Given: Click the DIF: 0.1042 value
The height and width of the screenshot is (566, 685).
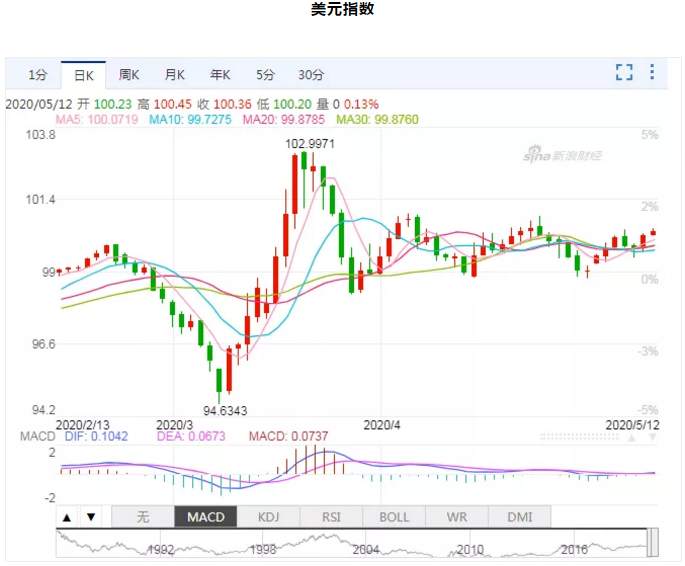Looking at the screenshot, I should (x=96, y=436).
